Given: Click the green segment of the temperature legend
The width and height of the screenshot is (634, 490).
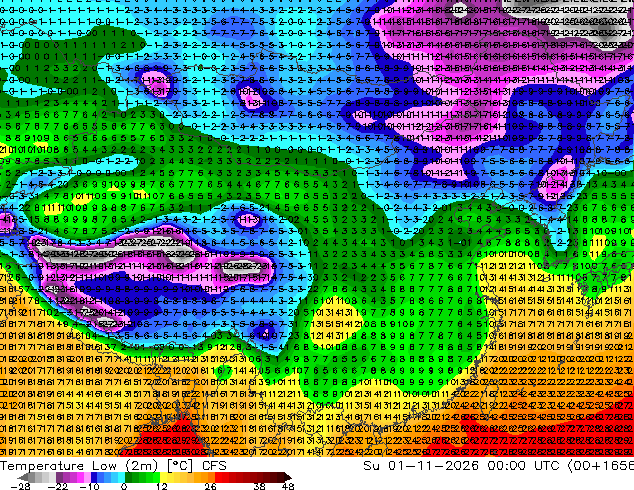Looking at the screenshot, I should pos(142,477).
